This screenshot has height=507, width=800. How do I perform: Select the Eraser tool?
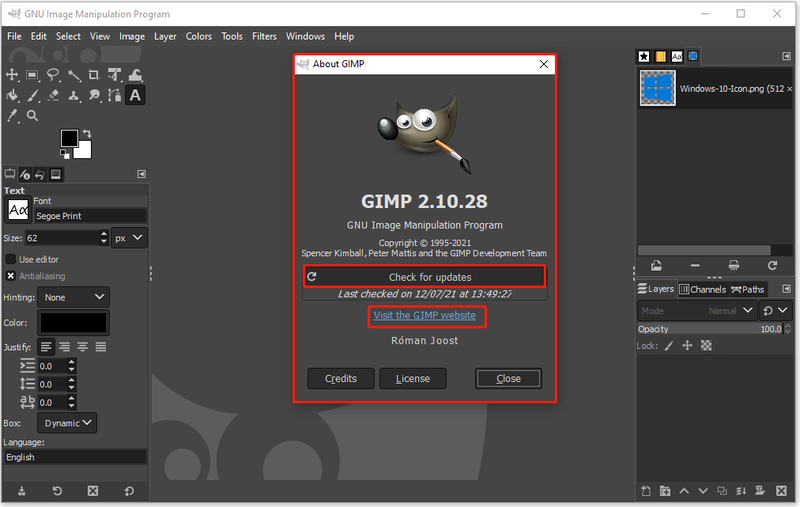pyautogui.click(x=53, y=95)
